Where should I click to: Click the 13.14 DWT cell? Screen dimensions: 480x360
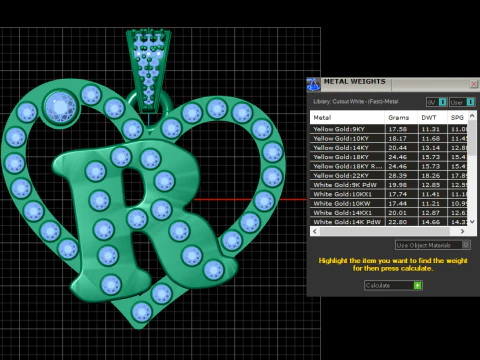432,148
